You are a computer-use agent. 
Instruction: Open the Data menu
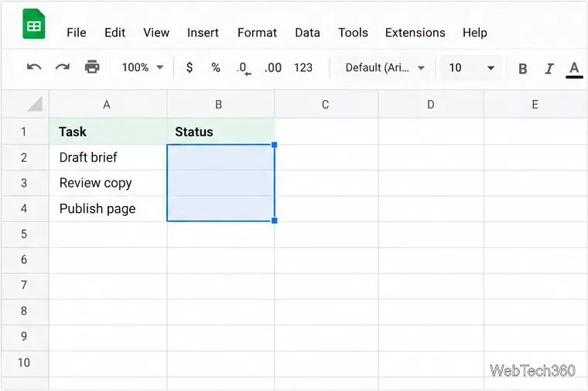pos(307,33)
